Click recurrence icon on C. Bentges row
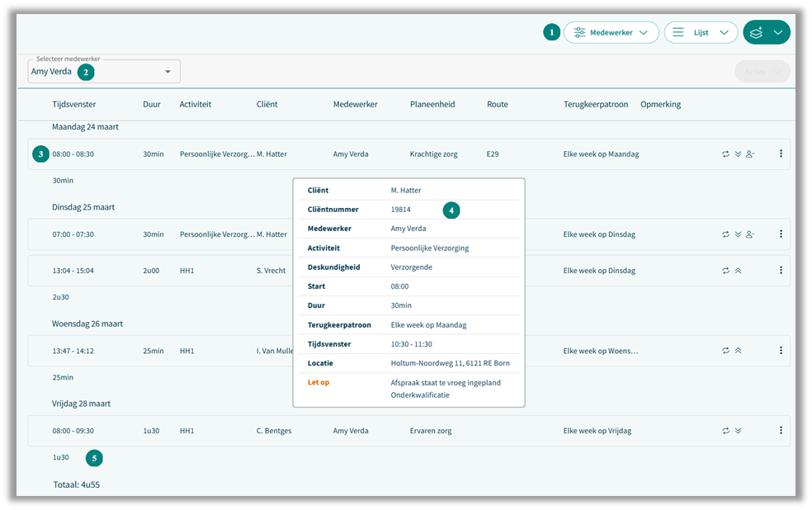 (725, 431)
